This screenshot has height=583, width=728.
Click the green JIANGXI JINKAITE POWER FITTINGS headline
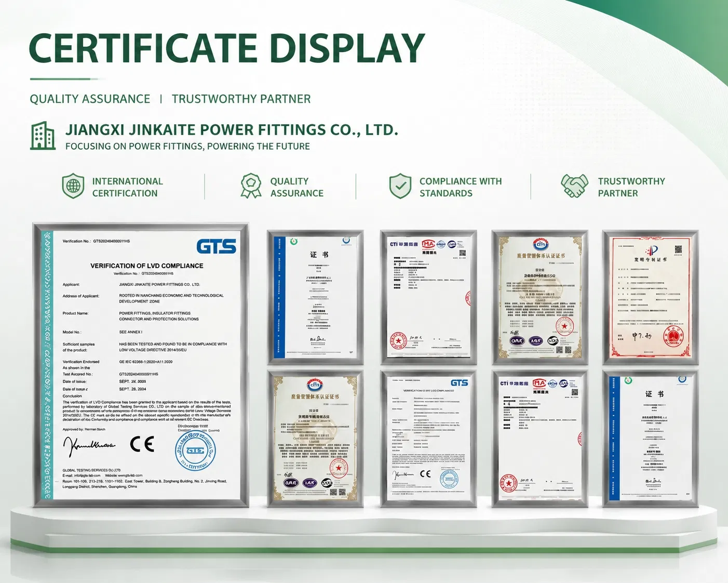coord(232,129)
